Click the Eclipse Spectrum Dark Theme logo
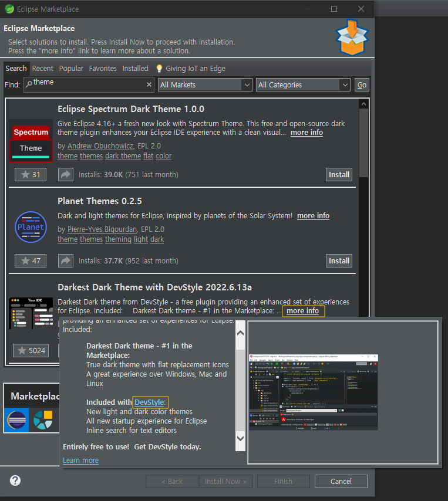Image resolution: width=448 pixels, height=501 pixels. point(31,141)
